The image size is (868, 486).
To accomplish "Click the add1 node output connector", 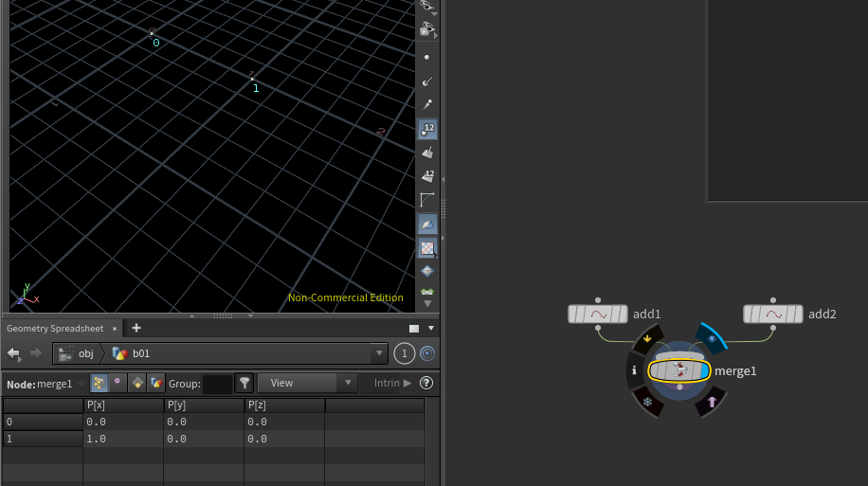I will tap(598, 328).
